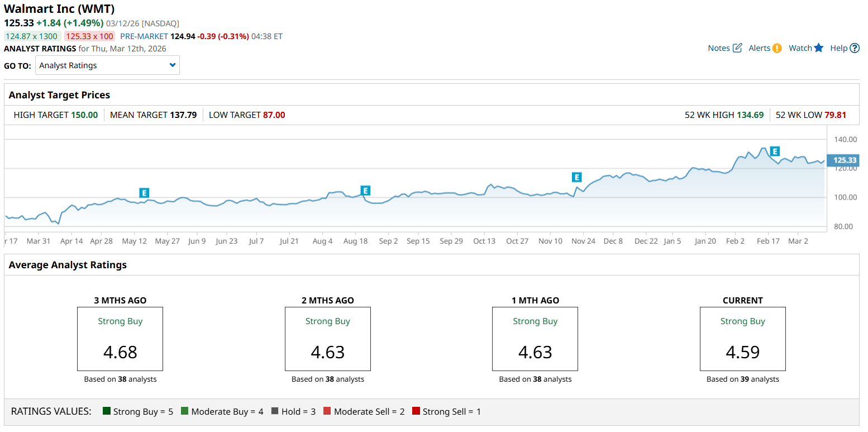Screen dimensions: 868x432
Task: Click the dark green Strong Buy swatch
Action: pos(107,411)
